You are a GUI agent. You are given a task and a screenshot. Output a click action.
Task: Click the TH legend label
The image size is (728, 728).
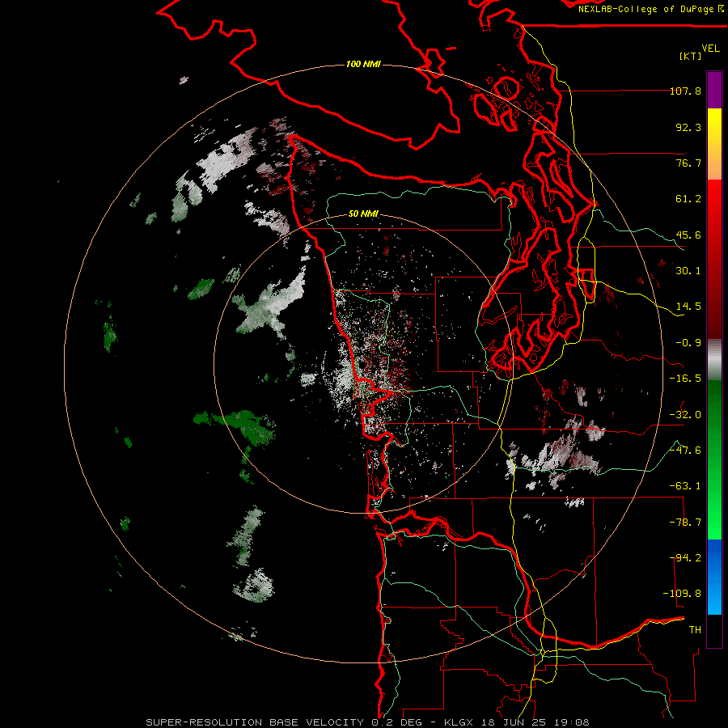[695, 630]
